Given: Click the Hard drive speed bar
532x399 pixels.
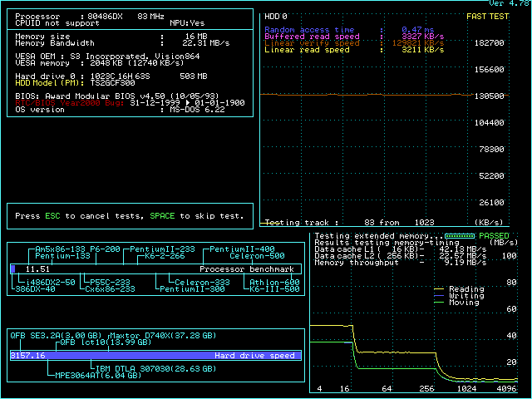Looking at the screenshot, I should (x=156, y=356).
